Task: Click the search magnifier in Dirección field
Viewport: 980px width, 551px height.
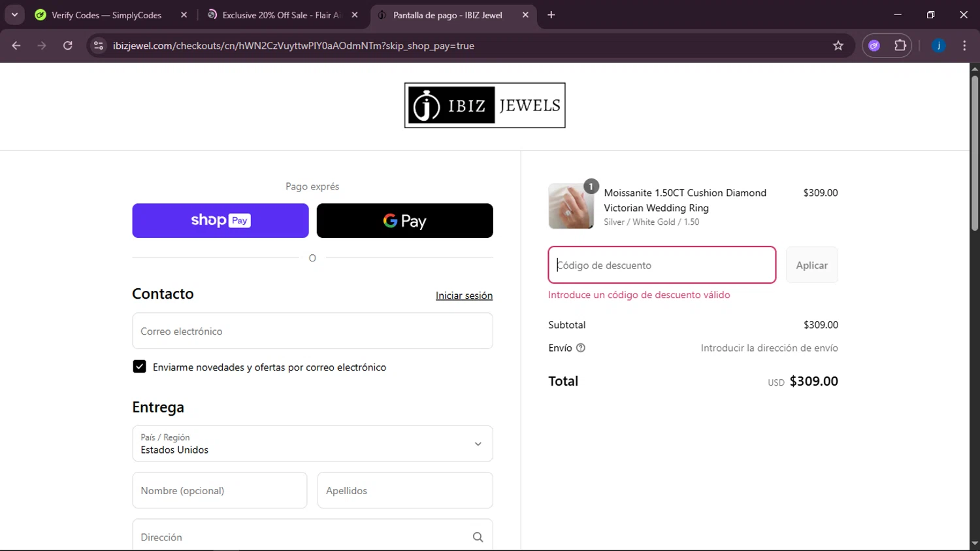Action: click(478, 537)
